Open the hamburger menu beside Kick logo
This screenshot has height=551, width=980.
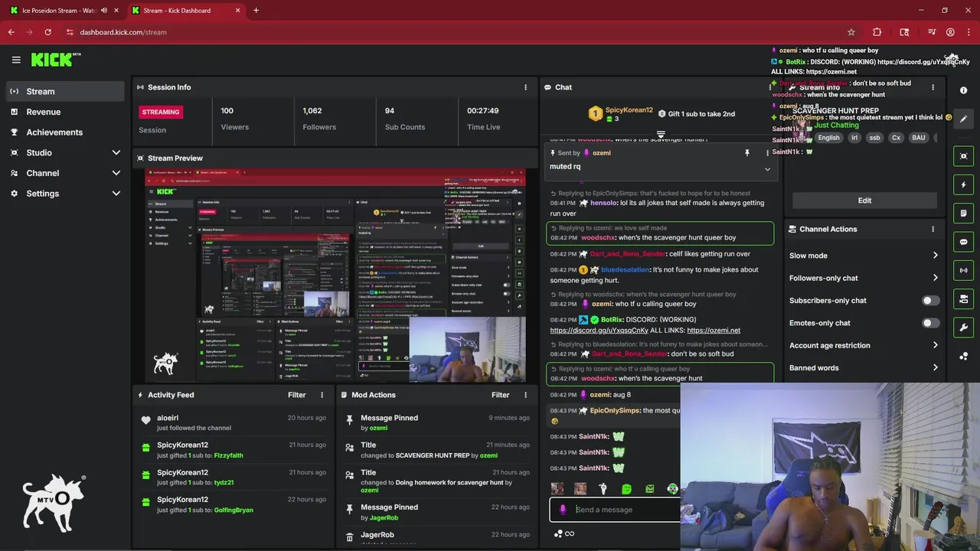(x=16, y=60)
